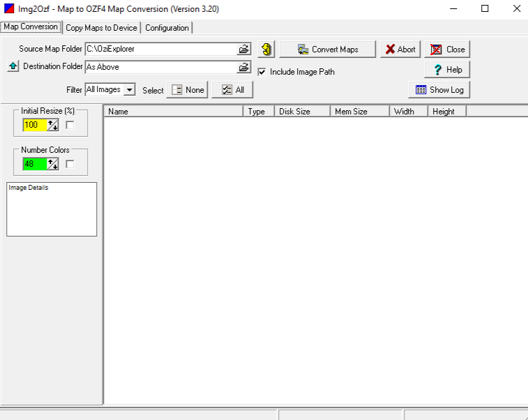
Task: Abort the conversion with the red X
Action: click(400, 50)
